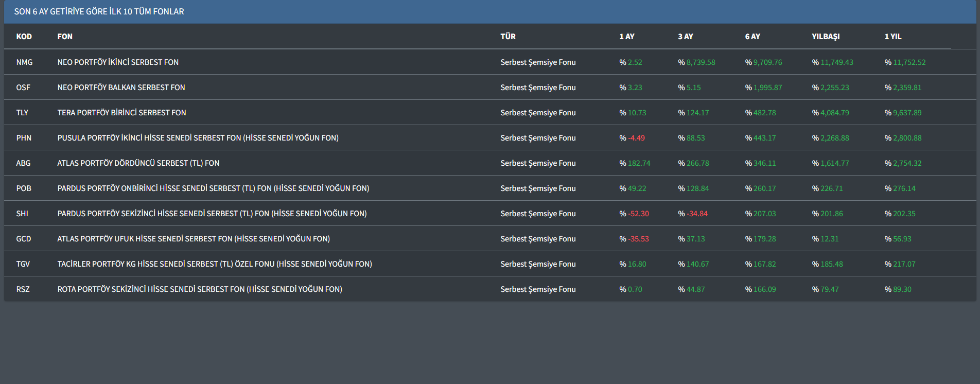980x384 pixels.
Task: Click the SHI fund code
Action: [22, 214]
